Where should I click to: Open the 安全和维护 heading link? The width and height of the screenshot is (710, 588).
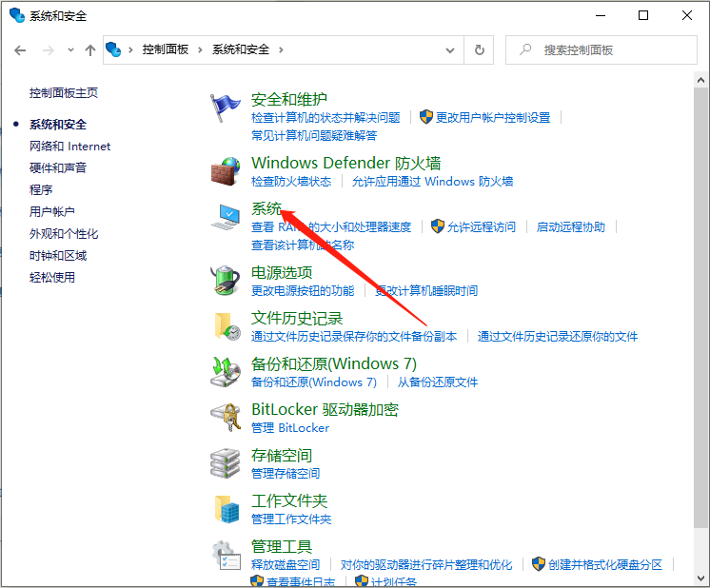point(289,99)
